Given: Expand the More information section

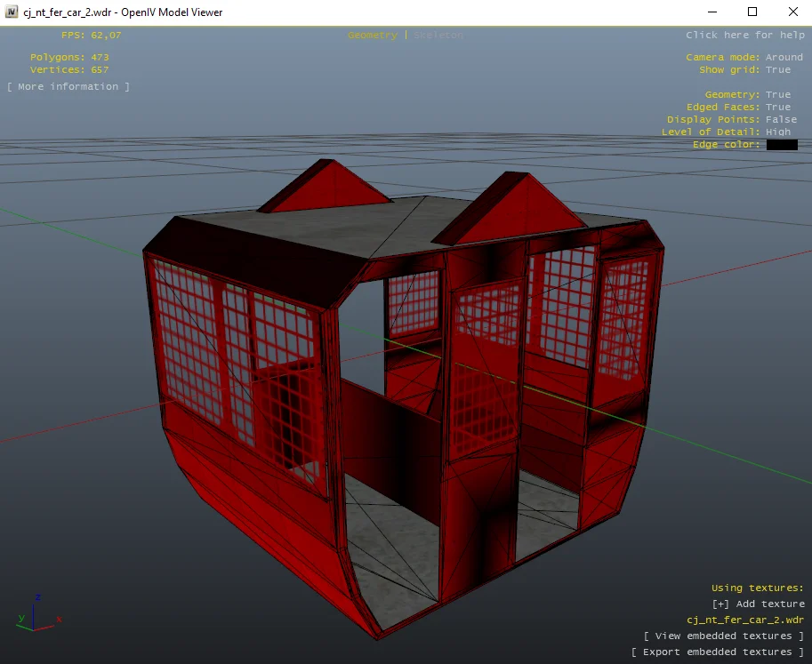Looking at the screenshot, I should coord(68,87).
